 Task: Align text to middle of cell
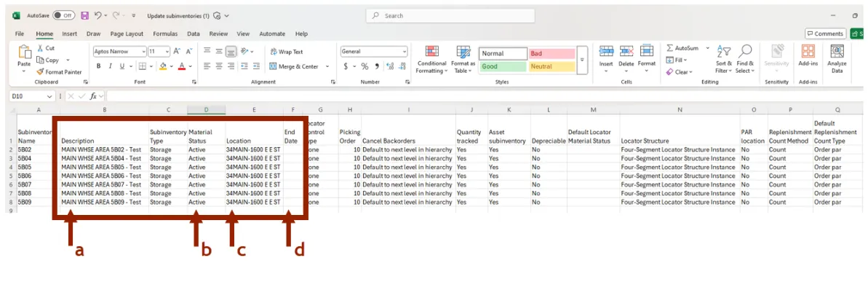point(219,51)
